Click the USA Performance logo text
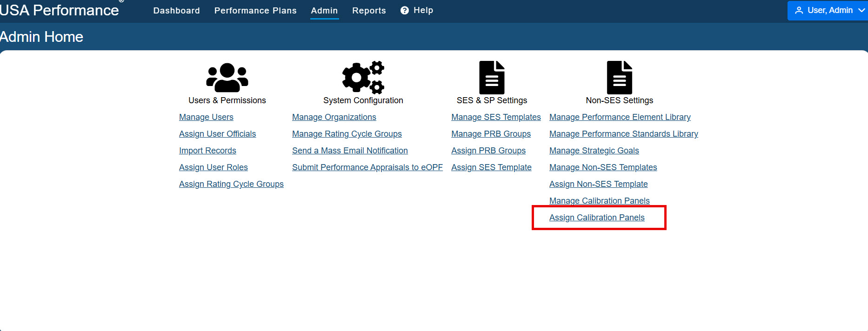Viewport: 868px width, 331px height. pos(60,10)
